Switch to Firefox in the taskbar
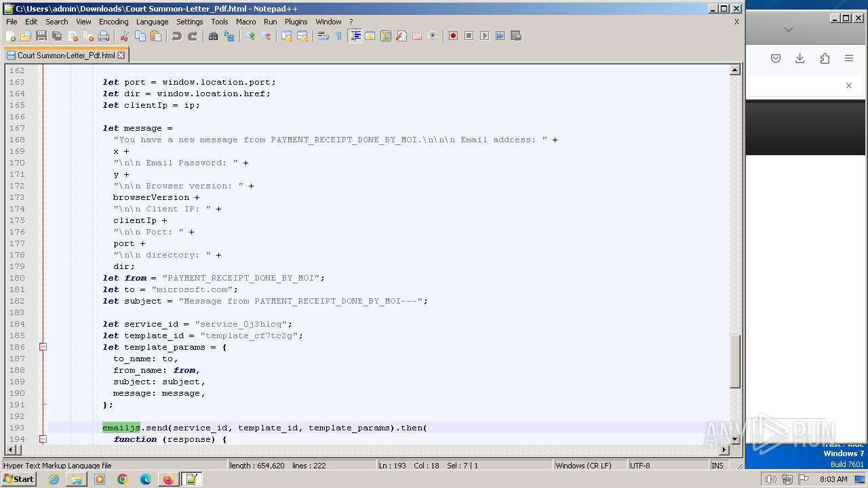The height and width of the screenshot is (488, 868). coord(167,479)
